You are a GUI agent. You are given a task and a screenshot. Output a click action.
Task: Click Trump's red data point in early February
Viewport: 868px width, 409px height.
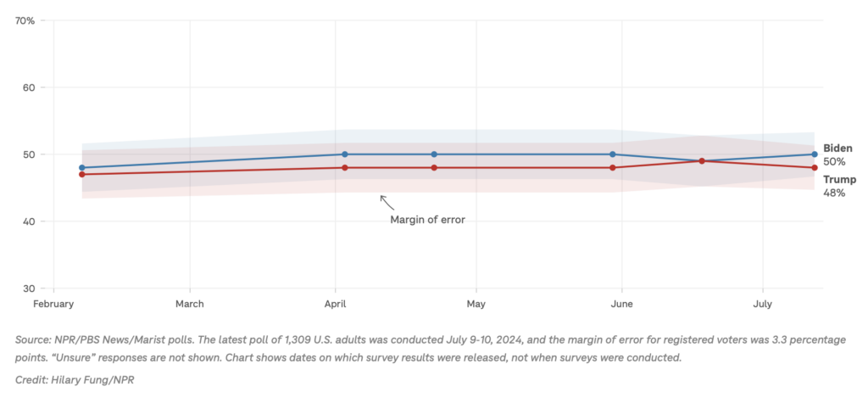click(x=82, y=174)
